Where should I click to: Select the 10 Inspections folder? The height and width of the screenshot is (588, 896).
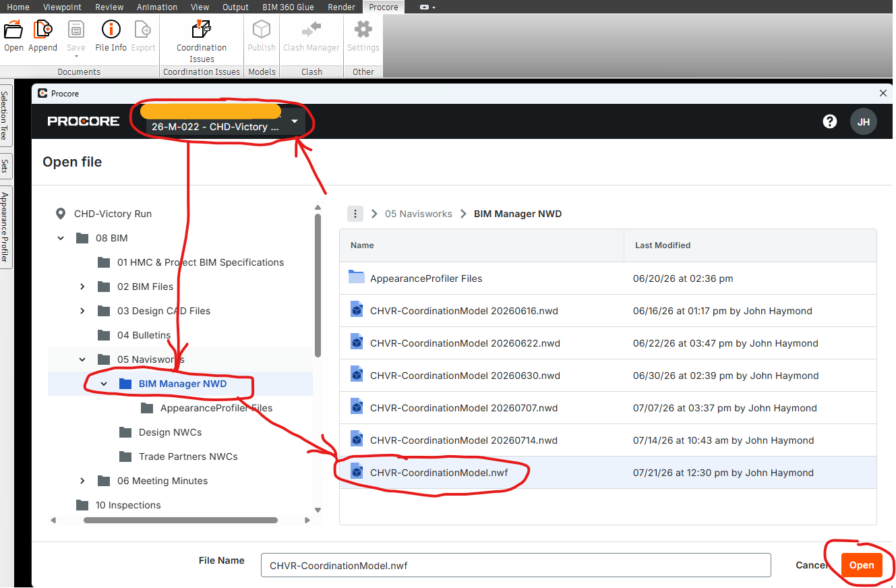pos(128,505)
